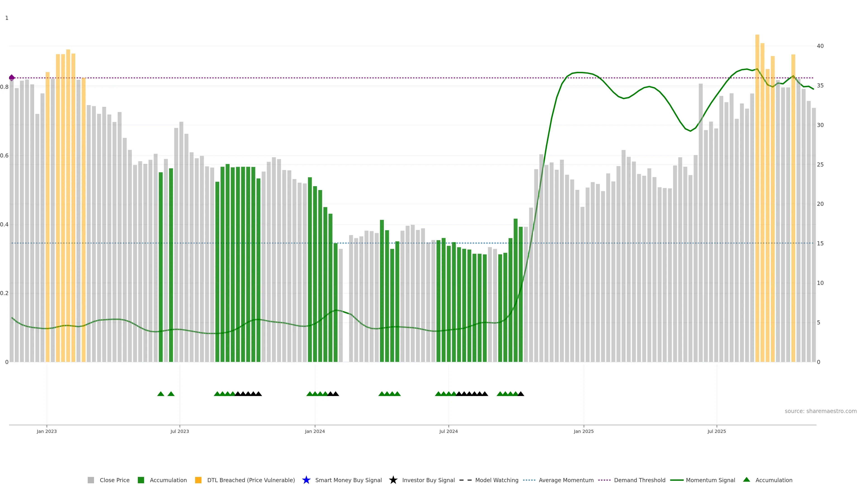Click the Jul 2025 x-axis label
This screenshot has width=868, height=488.
click(716, 431)
